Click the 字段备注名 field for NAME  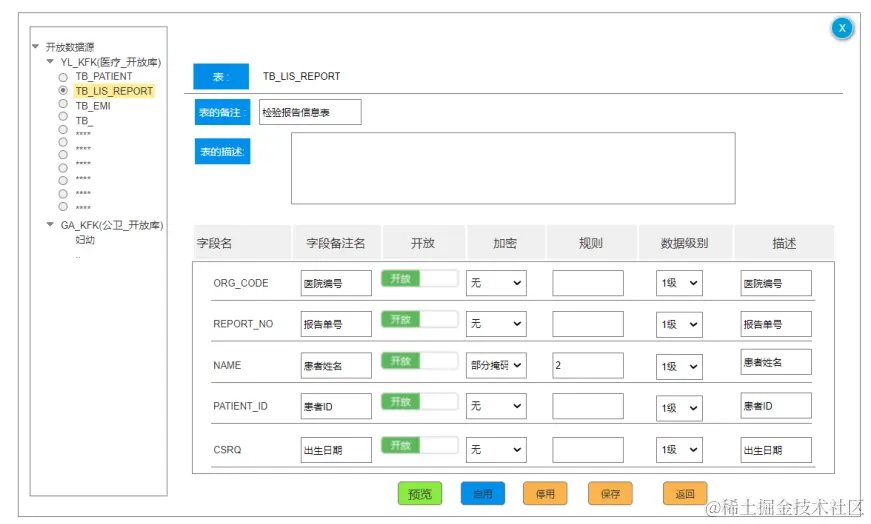[336, 366]
